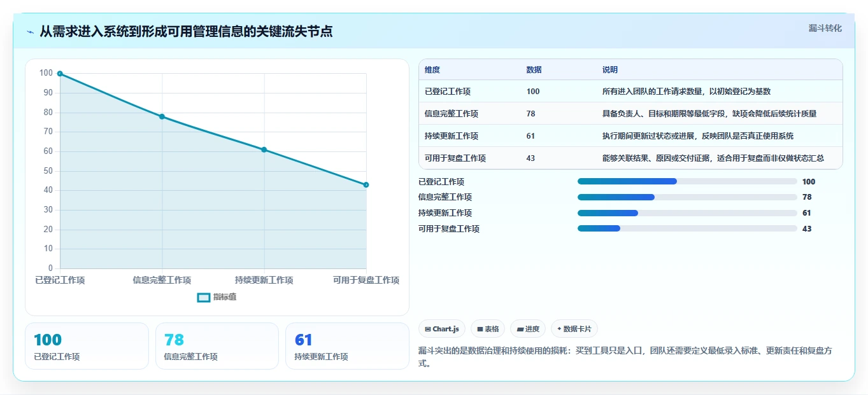Screen dimensions: 868x395
Task: Click the chart data point at 100
Action: (x=60, y=74)
